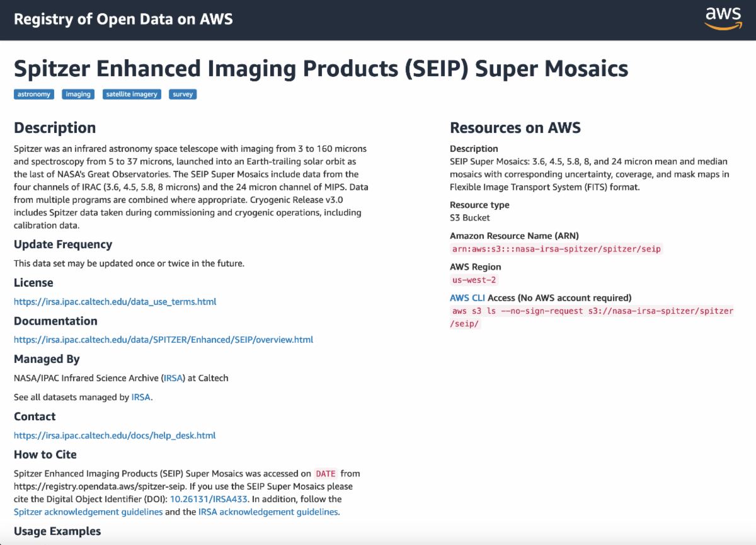Click the satellite imagery tag

point(132,95)
